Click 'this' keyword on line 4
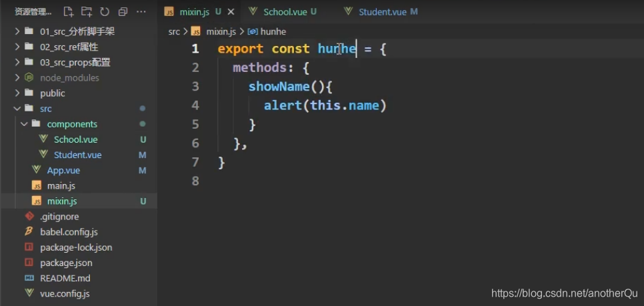The width and height of the screenshot is (644, 306). coord(325,105)
